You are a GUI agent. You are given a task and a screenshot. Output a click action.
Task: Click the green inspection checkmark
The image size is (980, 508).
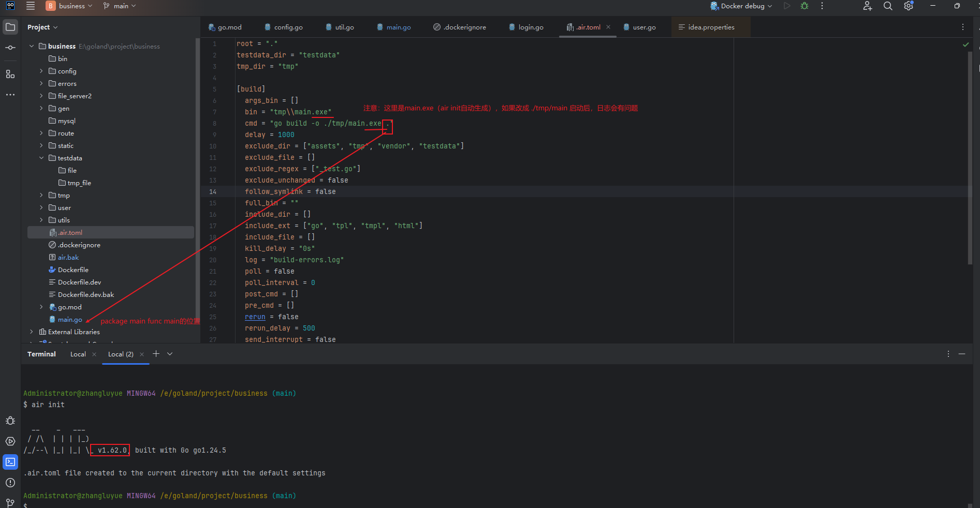(x=966, y=44)
